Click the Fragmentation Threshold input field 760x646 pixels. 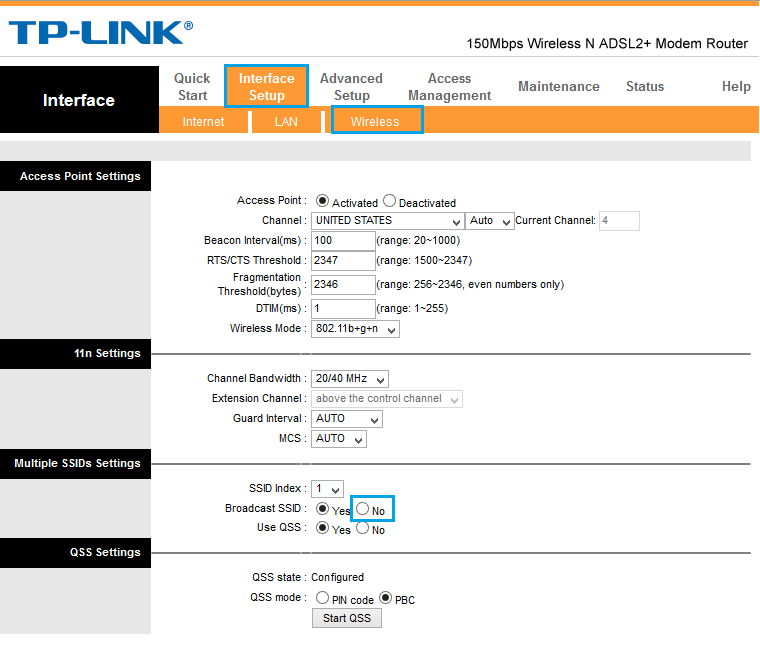[343, 284]
